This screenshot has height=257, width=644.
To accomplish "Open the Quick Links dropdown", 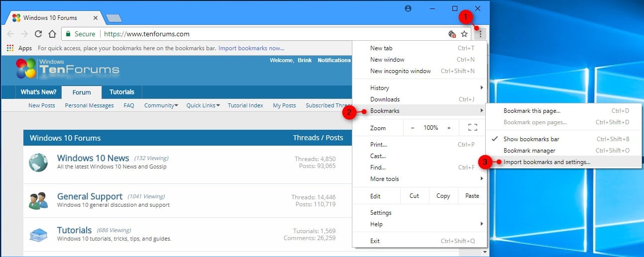I will pyautogui.click(x=203, y=105).
